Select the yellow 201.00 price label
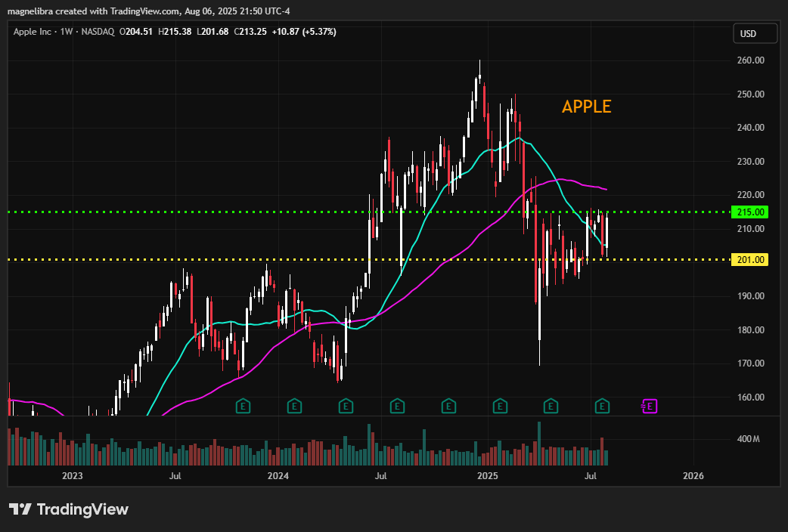This screenshot has height=532, width=788. click(749, 260)
